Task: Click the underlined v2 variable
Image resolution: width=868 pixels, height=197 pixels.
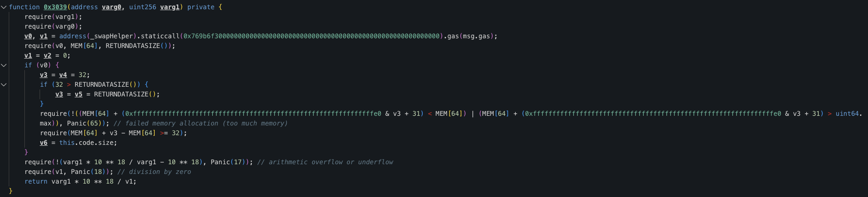Action: point(47,55)
